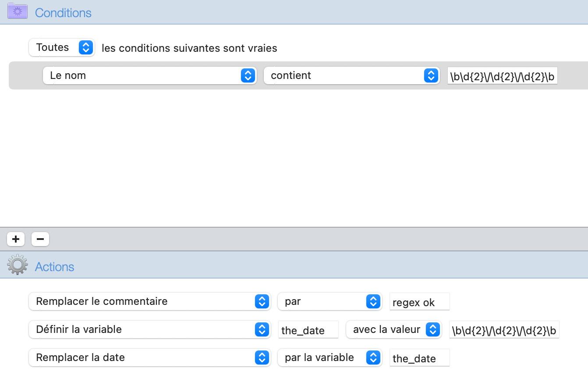This screenshot has height=386, width=588.
Task: Expand the avec la valeur dropdown
Action: [393, 329]
